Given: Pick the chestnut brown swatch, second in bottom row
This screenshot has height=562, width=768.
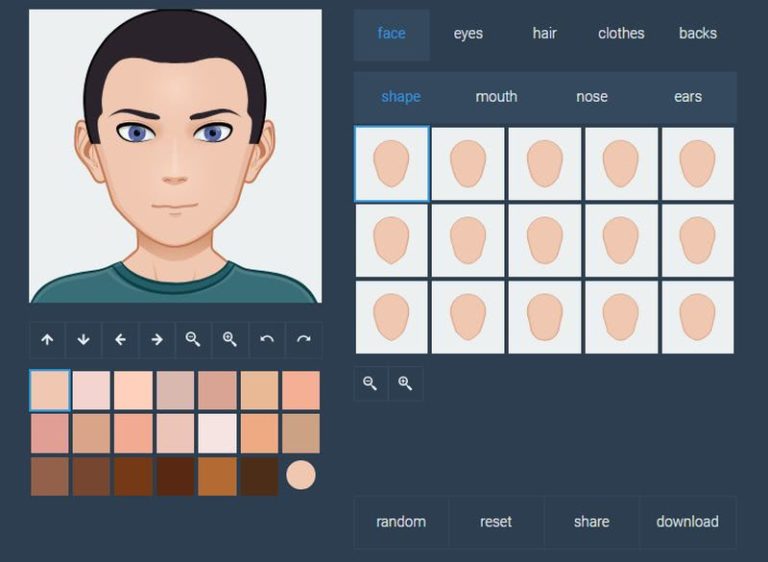Looking at the screenshot, I should 92,476.
